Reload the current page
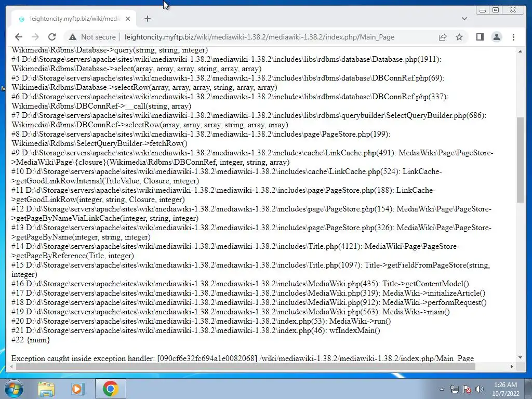Screen dimensions: 532x399 pyautogui.click(x=52, y=37)
